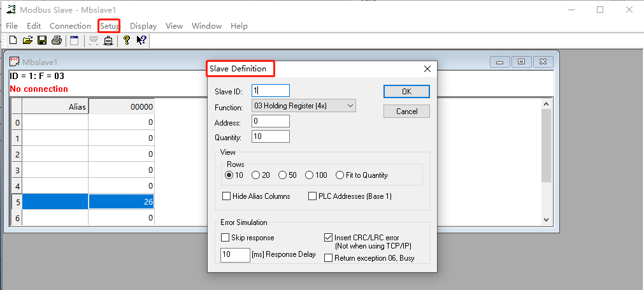Image resolution: width=644 pixels, height=290 pixels.
Task: Select the Fit to Quantity radio option
Action: click(x=340, y=175)
